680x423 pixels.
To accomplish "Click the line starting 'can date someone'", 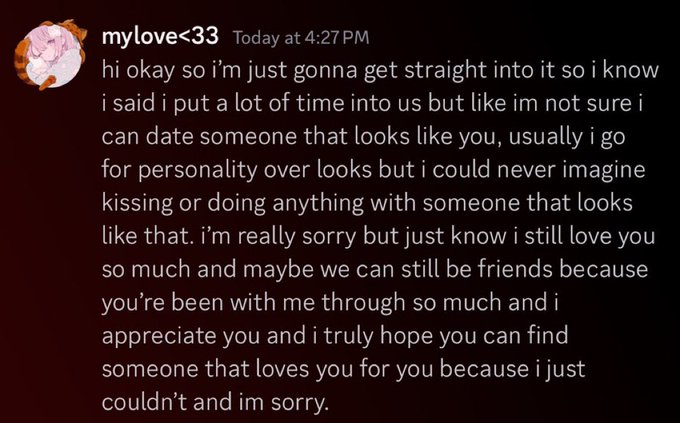I will [x=363, y=137].
